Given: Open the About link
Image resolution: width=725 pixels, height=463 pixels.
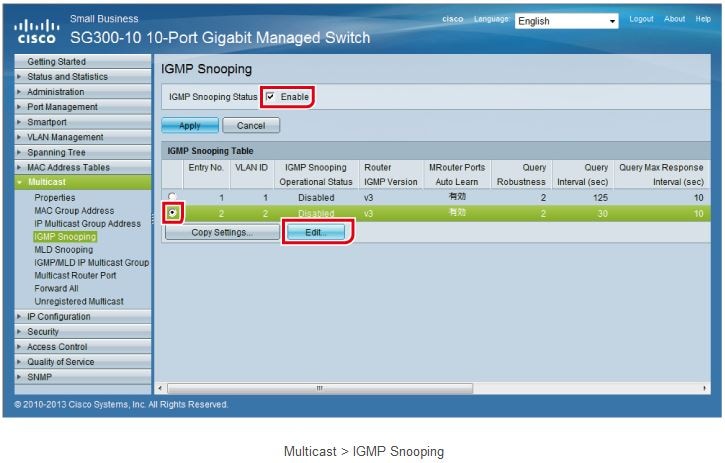Looking at the screenshot, I should (675, 19).
